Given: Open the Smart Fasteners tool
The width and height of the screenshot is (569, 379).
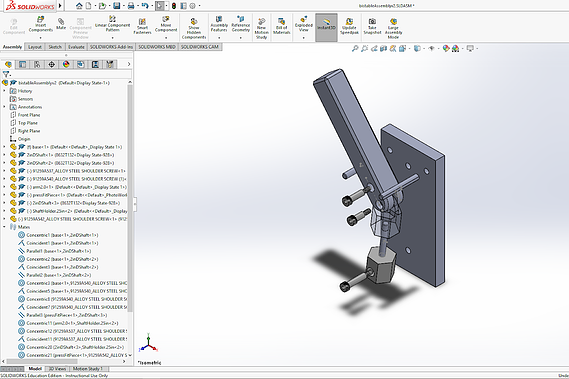Looking at the screenshot, I should click(x=142, y=26).
